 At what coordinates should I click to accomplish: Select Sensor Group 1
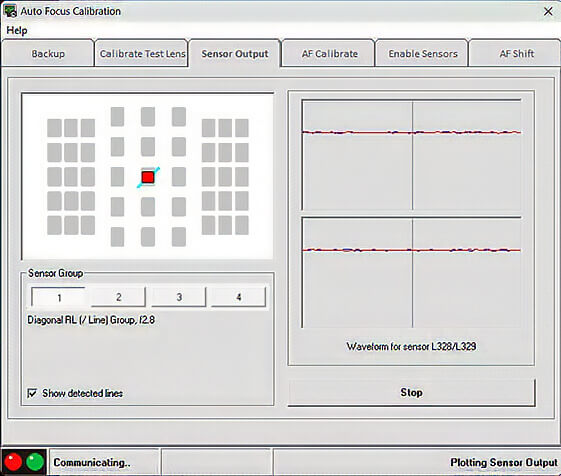point(58,297)
